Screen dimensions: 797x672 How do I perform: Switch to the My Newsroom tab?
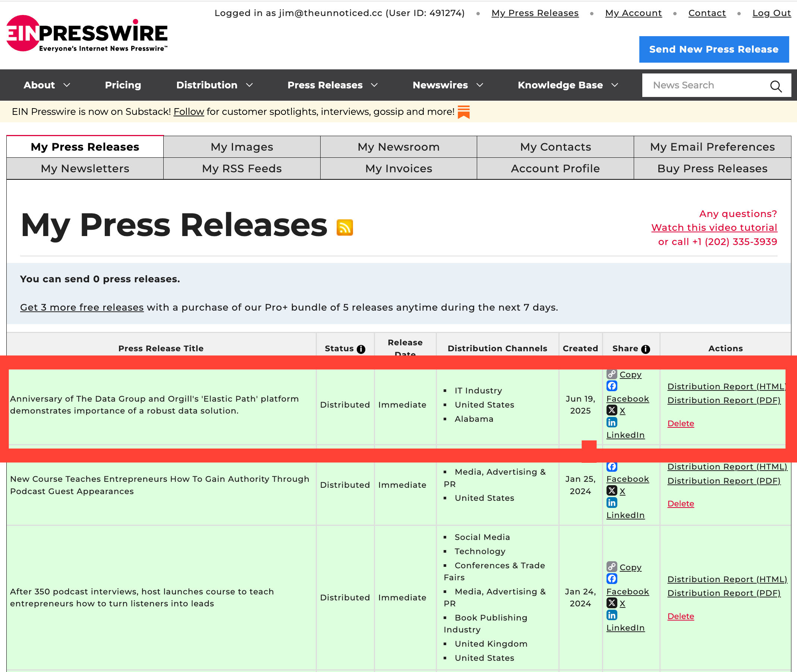pyautogui.click(x=398, y=147)
